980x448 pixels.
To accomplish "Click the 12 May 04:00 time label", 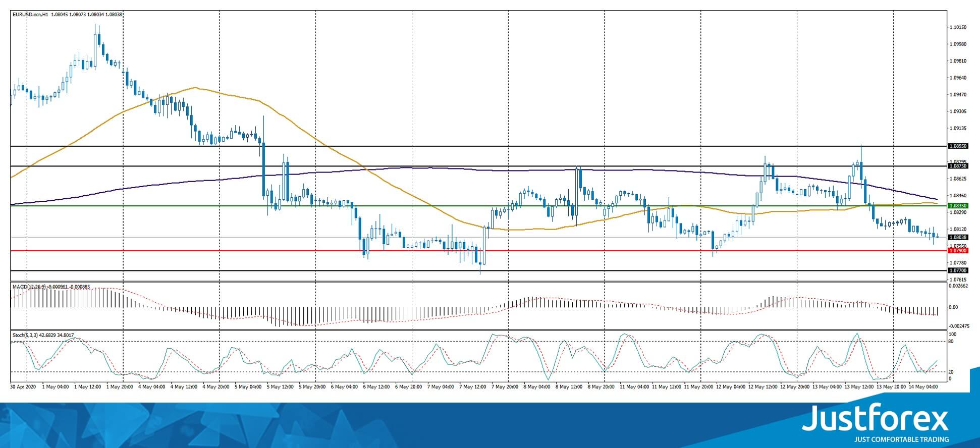I will point(730,387).
